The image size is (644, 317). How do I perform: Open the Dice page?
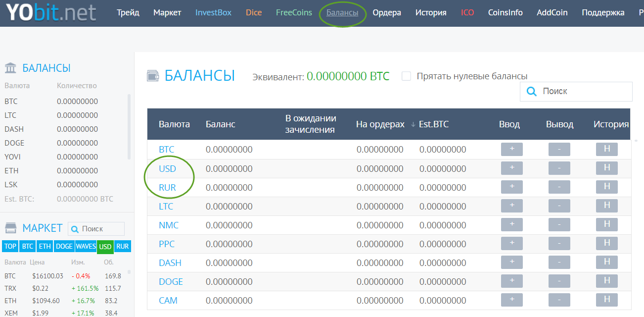(x=254, y=12)
